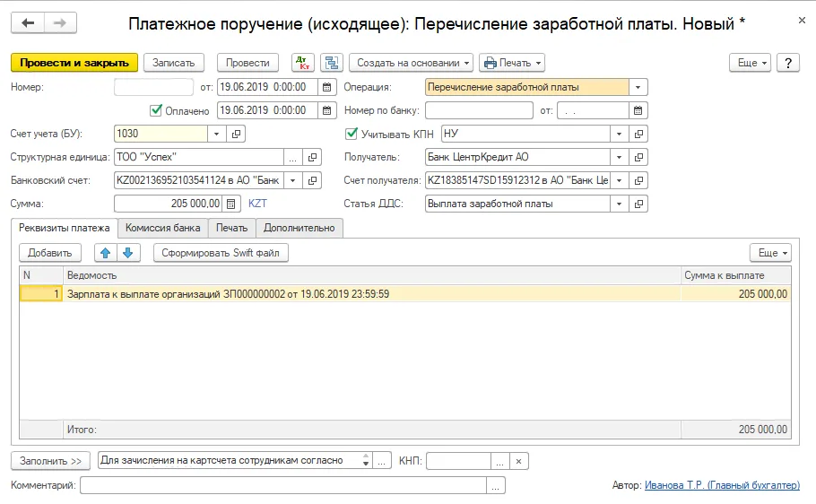816x504 pixels.
Task: Click the KZT currency link
Action: (257, 204)
